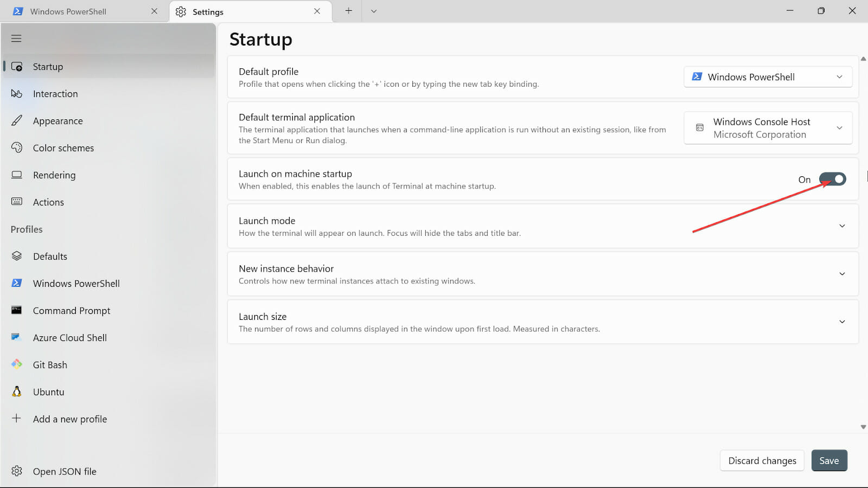Screen dimensions: 868x488
Task: Switch to the Windows PowerShell tab
Action: coord(84,11)
